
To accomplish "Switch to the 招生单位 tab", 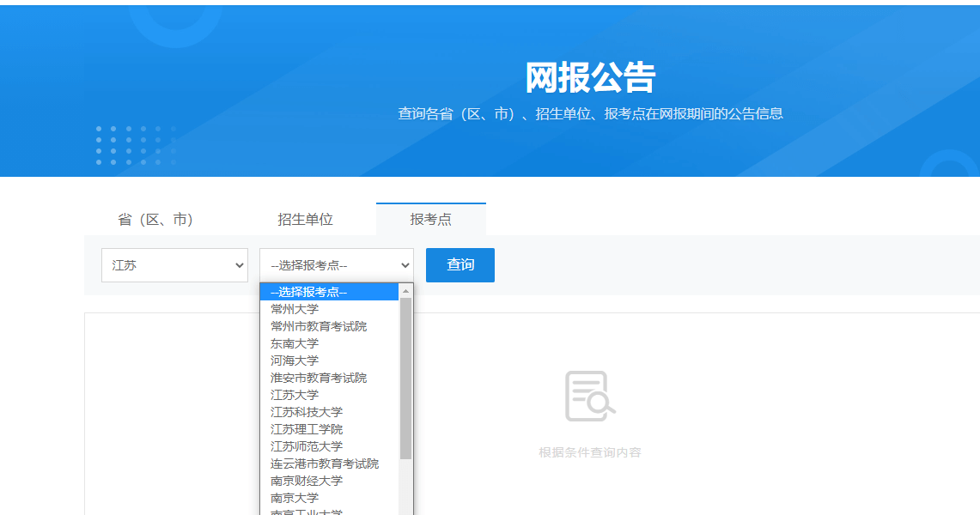I will (x=305, y=220).
